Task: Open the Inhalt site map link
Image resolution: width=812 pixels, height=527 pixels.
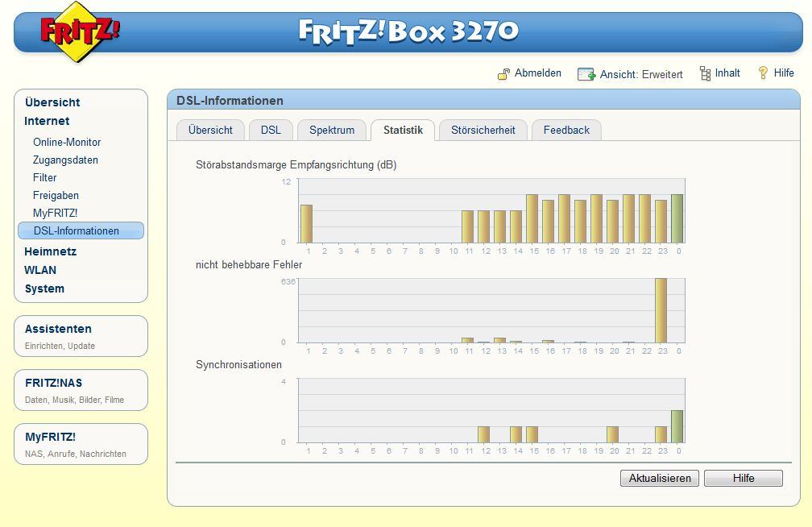Action: (x=727, y=73)
